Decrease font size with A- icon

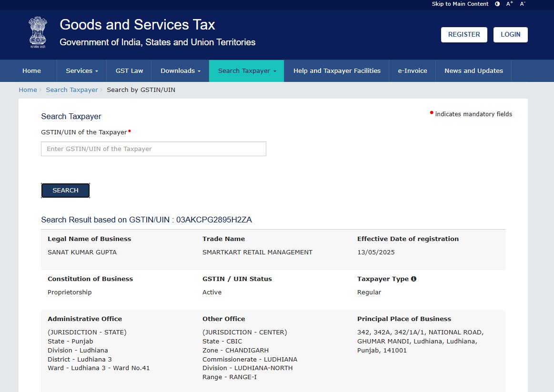[523, 4]
